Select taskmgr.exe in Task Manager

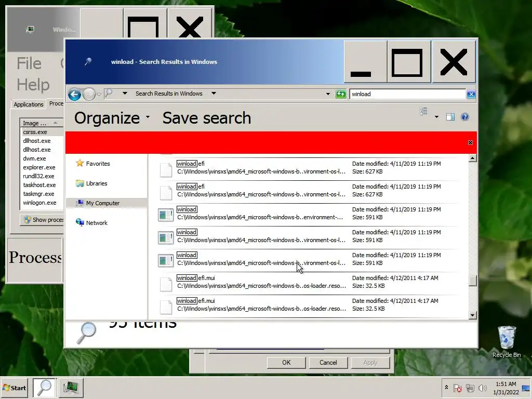[38, 194]
